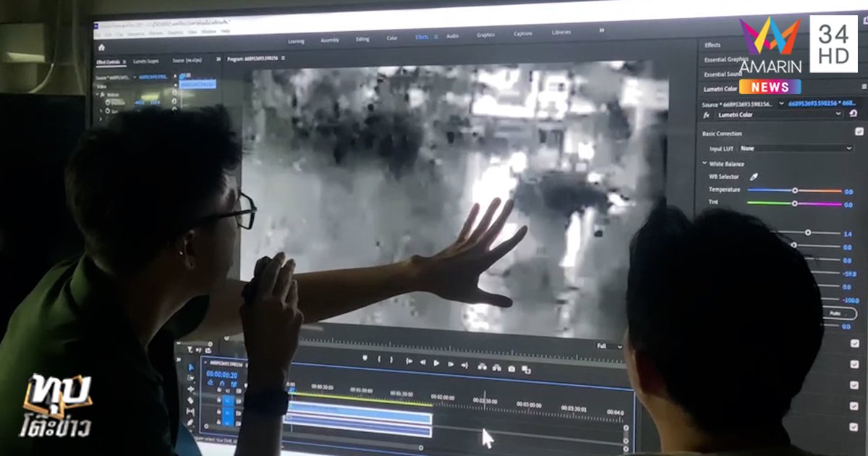
Task: Step back one frame
Action: click(422, 362)
